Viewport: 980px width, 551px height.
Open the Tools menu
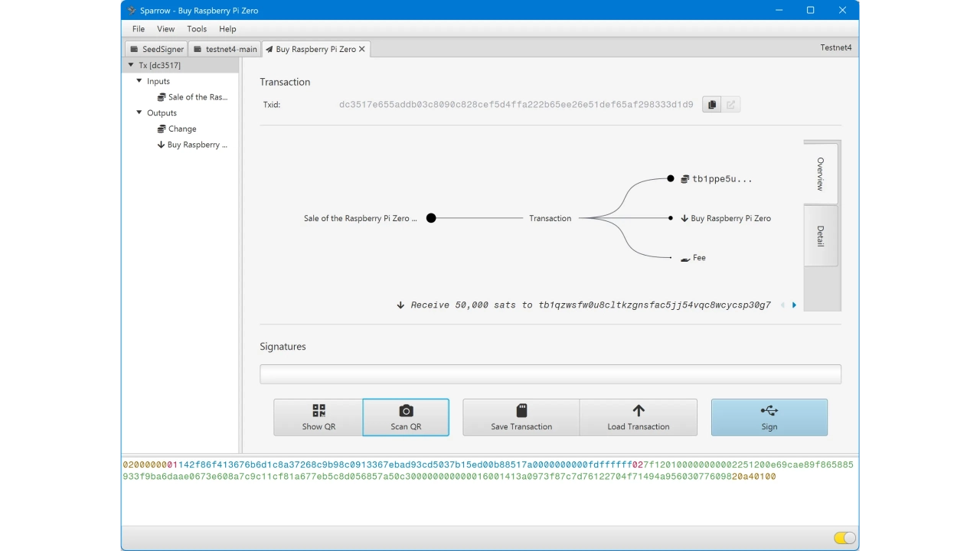197,29
